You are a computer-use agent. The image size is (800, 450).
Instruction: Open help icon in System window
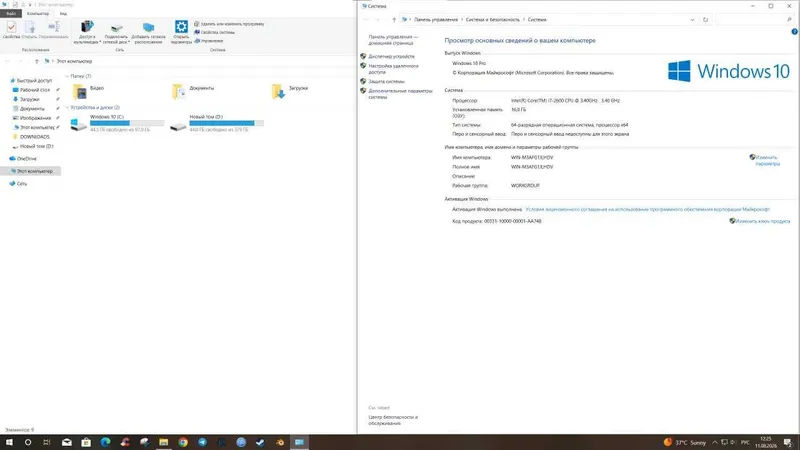[794, 32]
